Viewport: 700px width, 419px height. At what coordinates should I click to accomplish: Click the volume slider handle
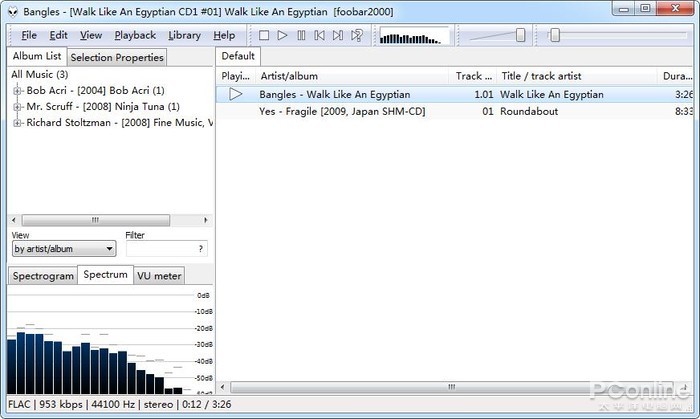[521, 35]
